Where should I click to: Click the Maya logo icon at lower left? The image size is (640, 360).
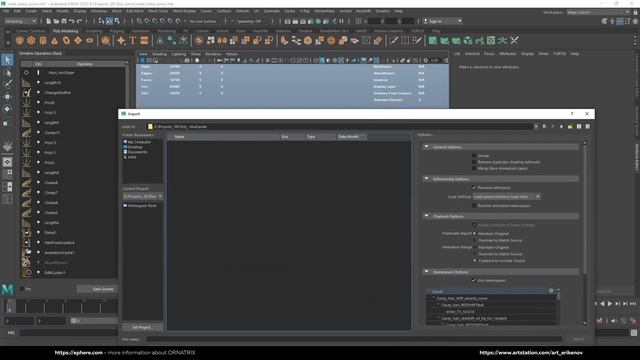click(7, 289)
